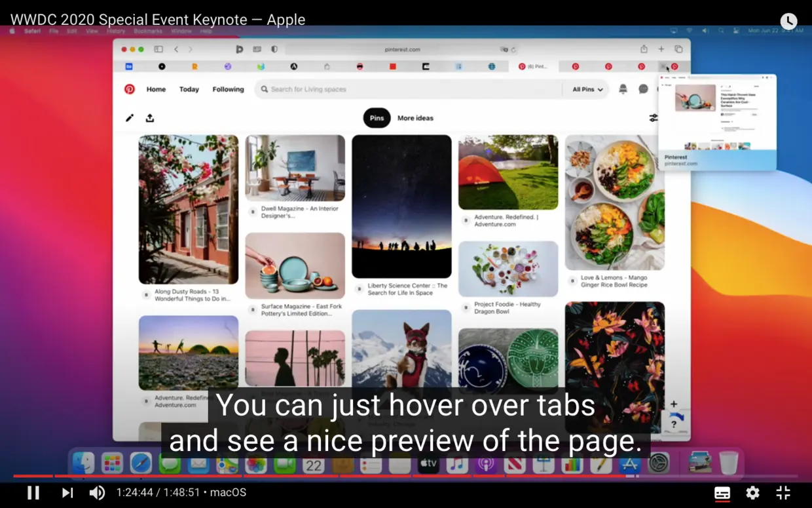Viewport: 812px width, 508px height.
Task: Open Pinterest notifications bell
Action: [623, 89]
